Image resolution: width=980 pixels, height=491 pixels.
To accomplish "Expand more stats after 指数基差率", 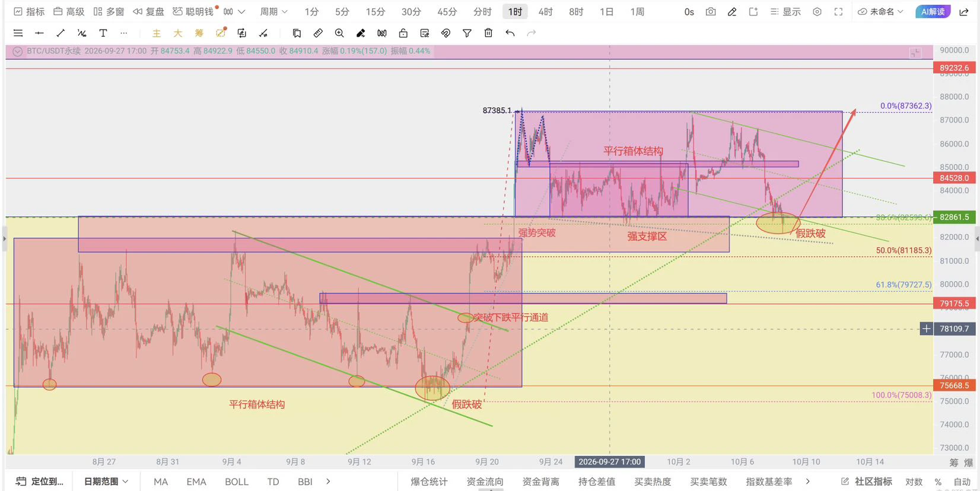I will 807,482.
